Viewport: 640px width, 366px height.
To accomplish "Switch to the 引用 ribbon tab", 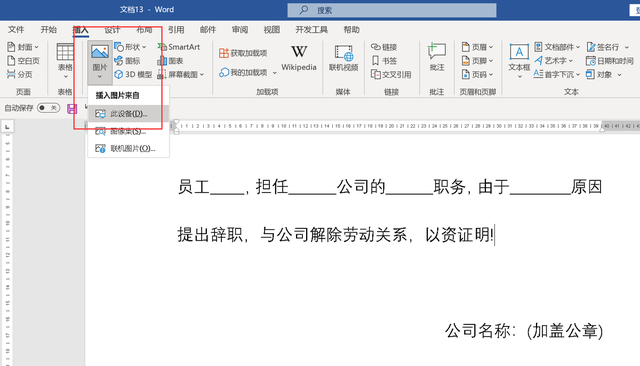I will [176, 29].
